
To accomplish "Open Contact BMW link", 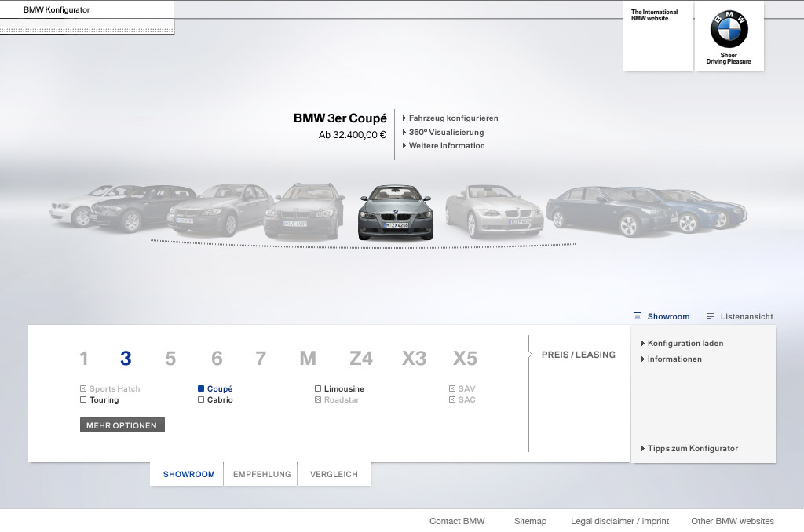I will 457,521.
